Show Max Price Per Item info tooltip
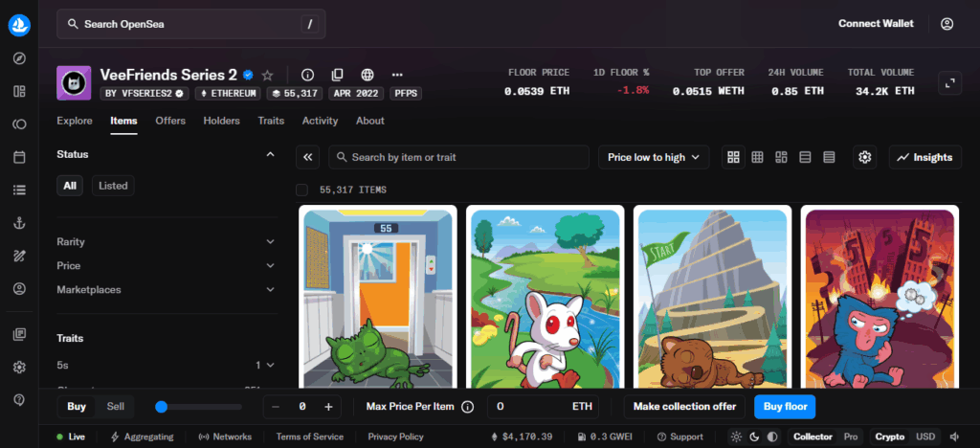Screen dimensions: 980x448 (x=467, y=407)
